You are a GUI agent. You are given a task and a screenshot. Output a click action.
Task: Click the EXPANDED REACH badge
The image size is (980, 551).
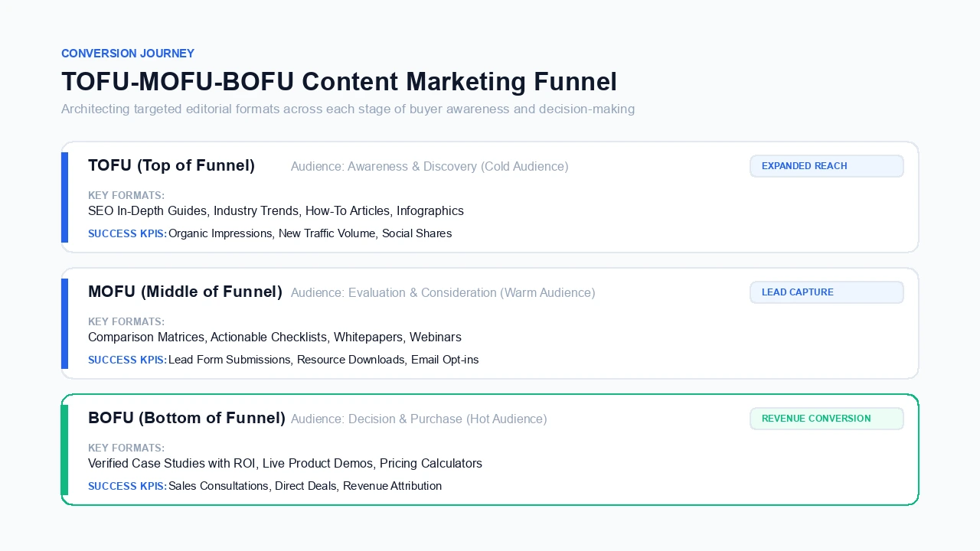pyautogui.click(x=827, y=166)
